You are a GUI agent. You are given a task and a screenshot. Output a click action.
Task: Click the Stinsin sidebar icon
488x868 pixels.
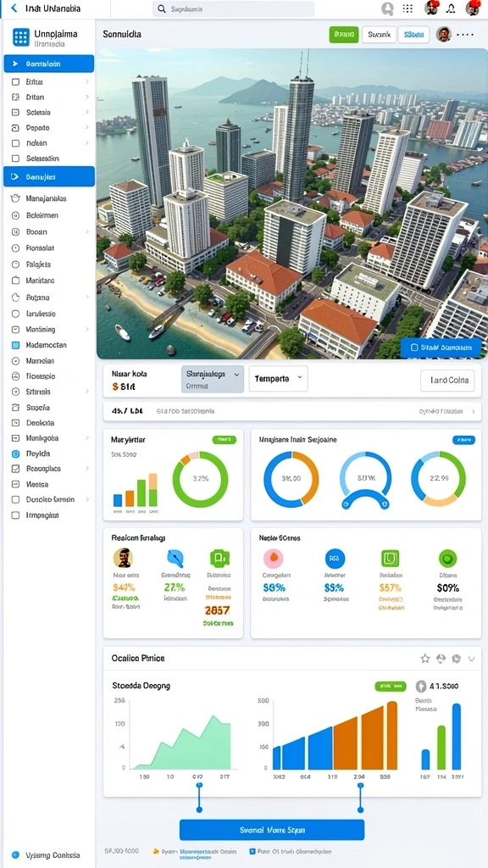(15, 392)
